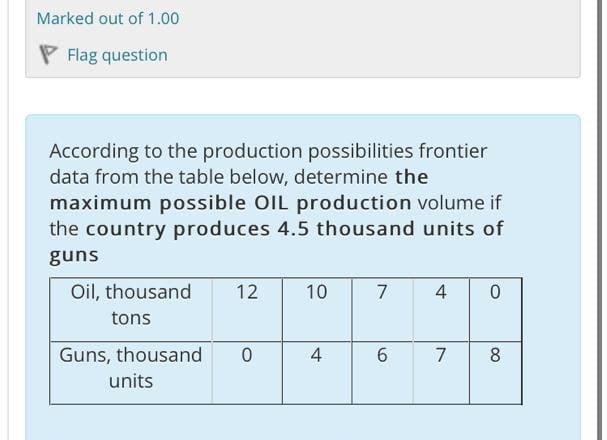Select the guns value 0 cell

point(247,373)
